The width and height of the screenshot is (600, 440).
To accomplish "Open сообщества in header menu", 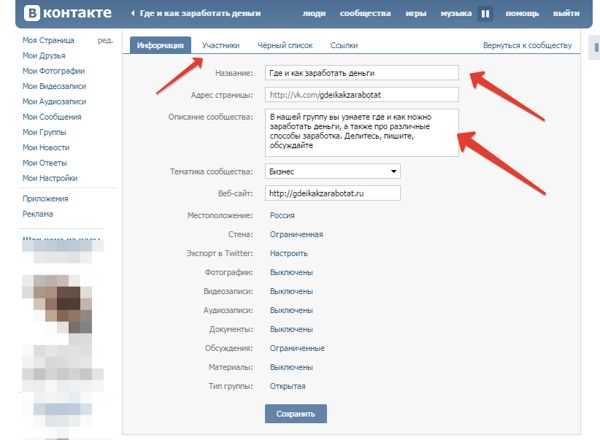I will (365, 13).
